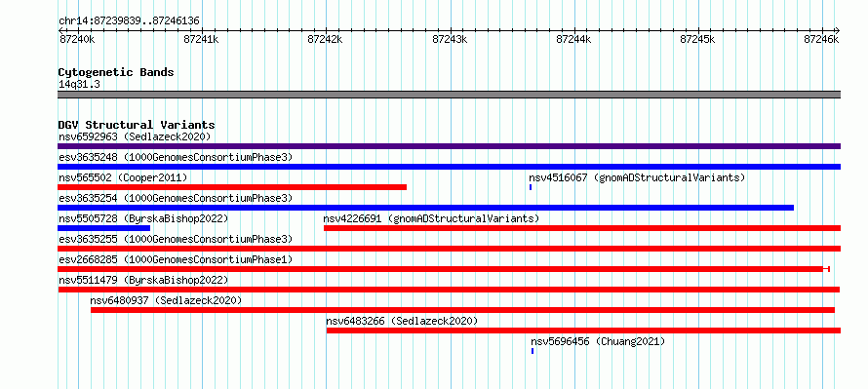The height and width of the screenshot is (389, 868).
Task: Open the esv3635248 (1000GenomesConsortiumPhase3) label
Action: coord(176,157)
